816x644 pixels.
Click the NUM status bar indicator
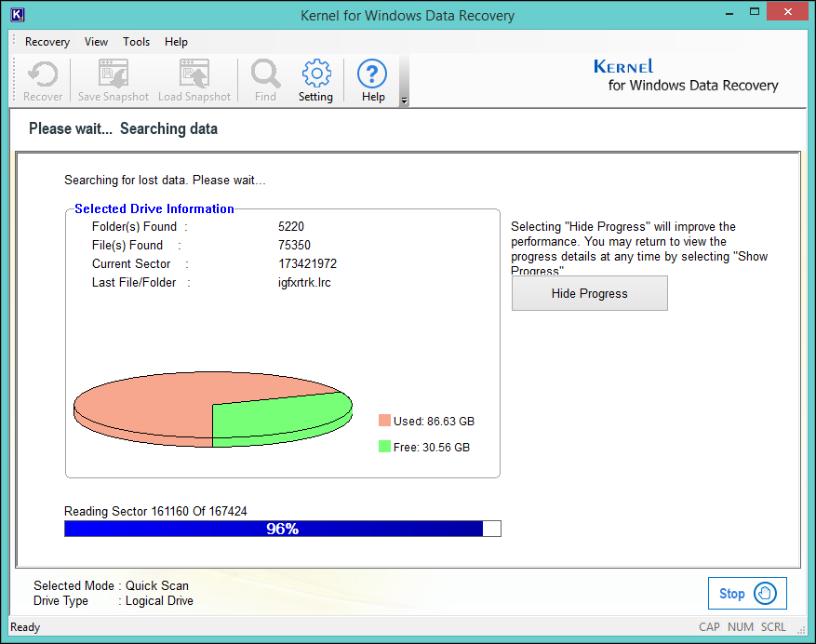741,627
